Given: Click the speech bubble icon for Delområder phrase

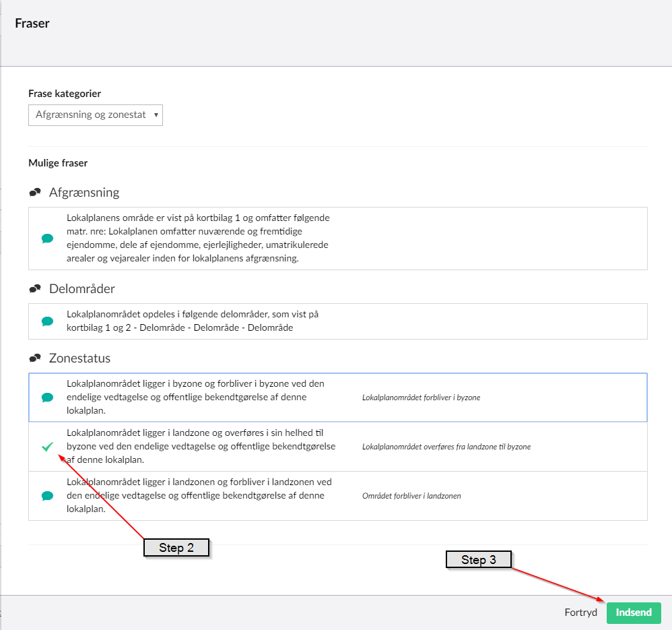Looking at the screenshot, I should (x=47, y=321).
